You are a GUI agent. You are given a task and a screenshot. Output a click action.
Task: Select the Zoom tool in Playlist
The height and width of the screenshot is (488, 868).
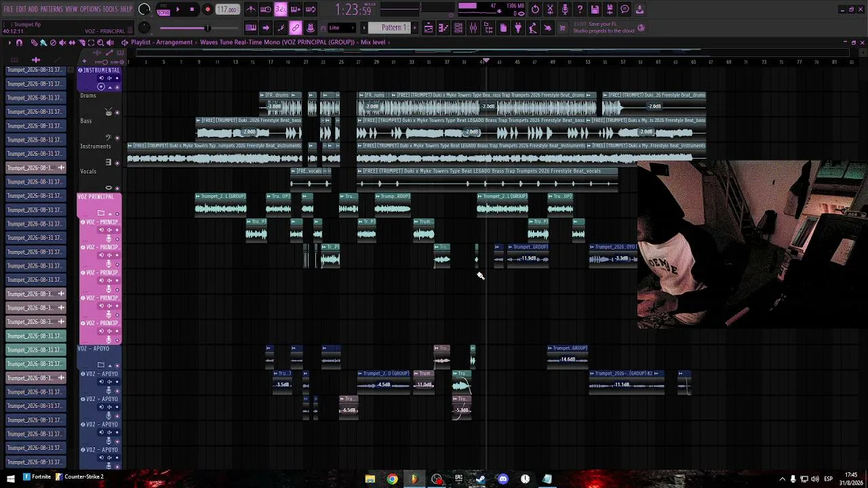(x=100, y=43)
